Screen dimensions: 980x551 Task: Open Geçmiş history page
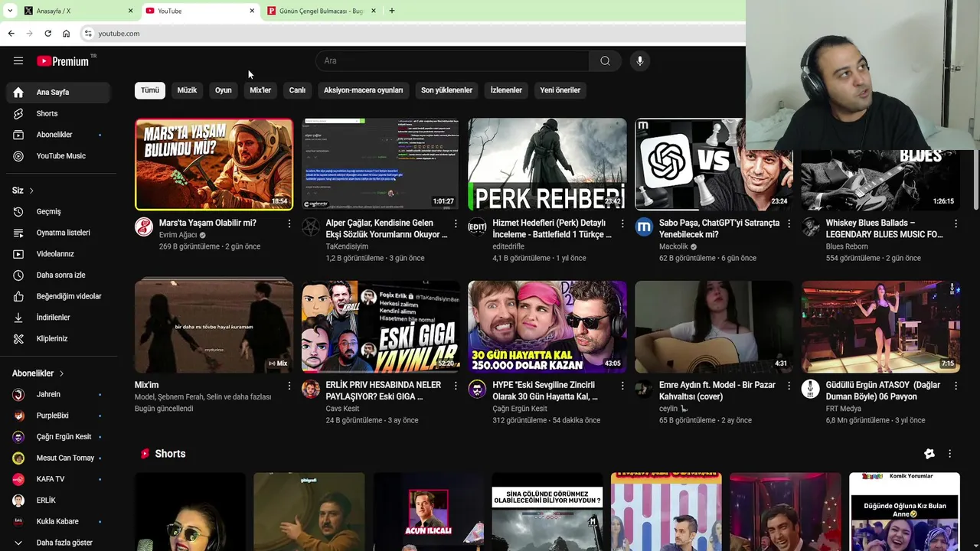click(x=58, y=211)
